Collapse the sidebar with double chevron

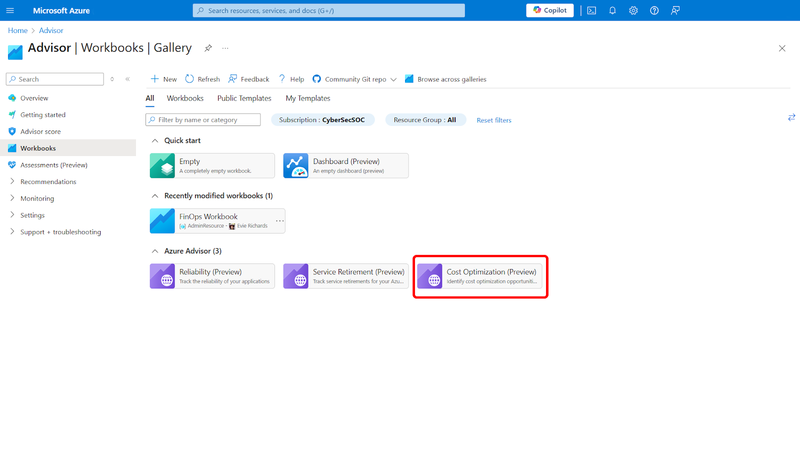(x=128, y=79)
